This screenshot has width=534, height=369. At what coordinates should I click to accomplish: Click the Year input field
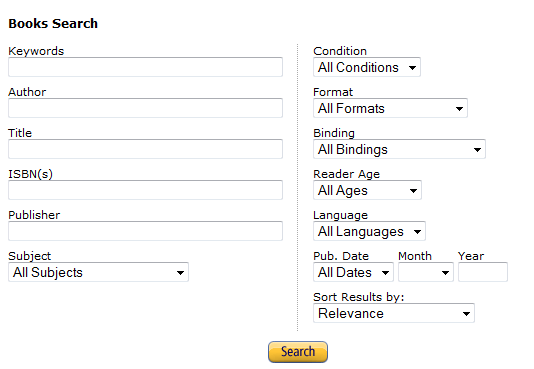483,272
